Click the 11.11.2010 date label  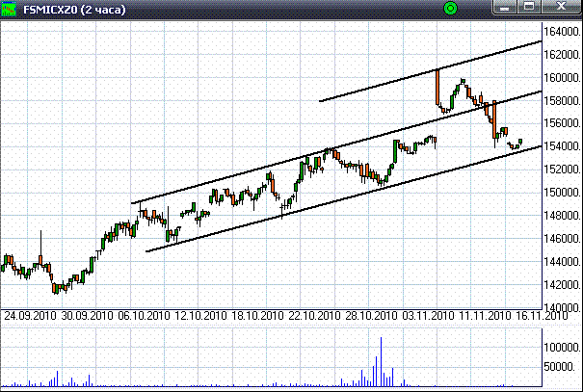pyautogui.click(x=486, y=316)
